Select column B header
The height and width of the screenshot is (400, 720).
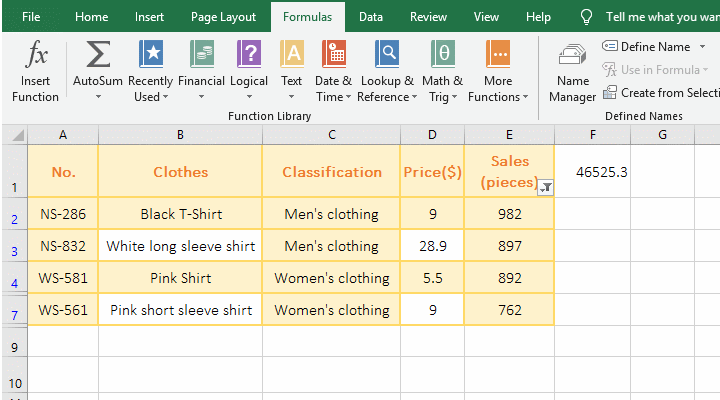tap(180, 135)
